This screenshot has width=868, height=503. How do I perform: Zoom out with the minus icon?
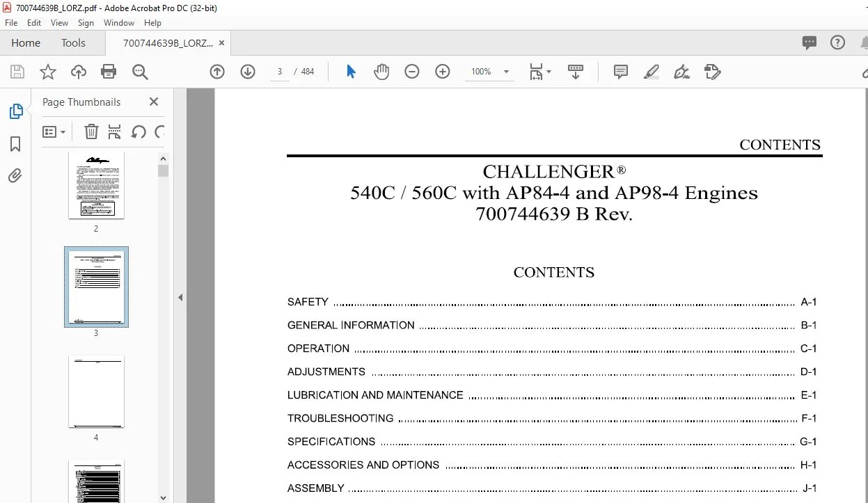pyautogui.click(x=412, y=72)
